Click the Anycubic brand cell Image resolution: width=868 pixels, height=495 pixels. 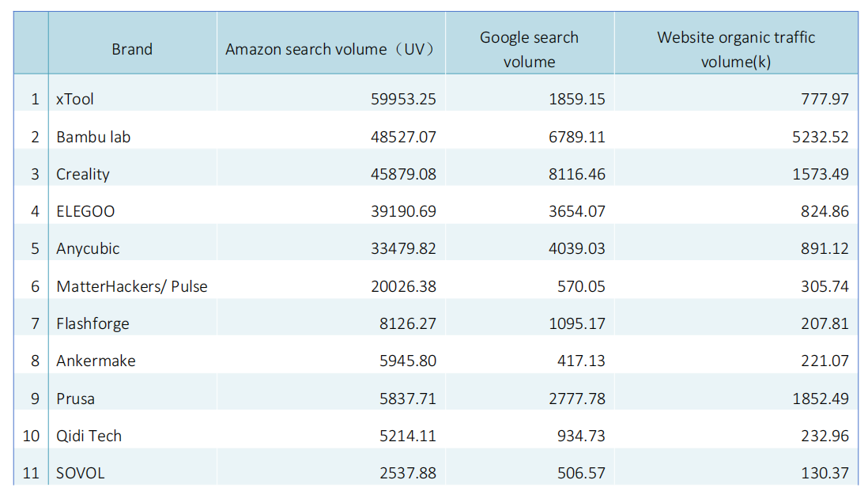88,248
